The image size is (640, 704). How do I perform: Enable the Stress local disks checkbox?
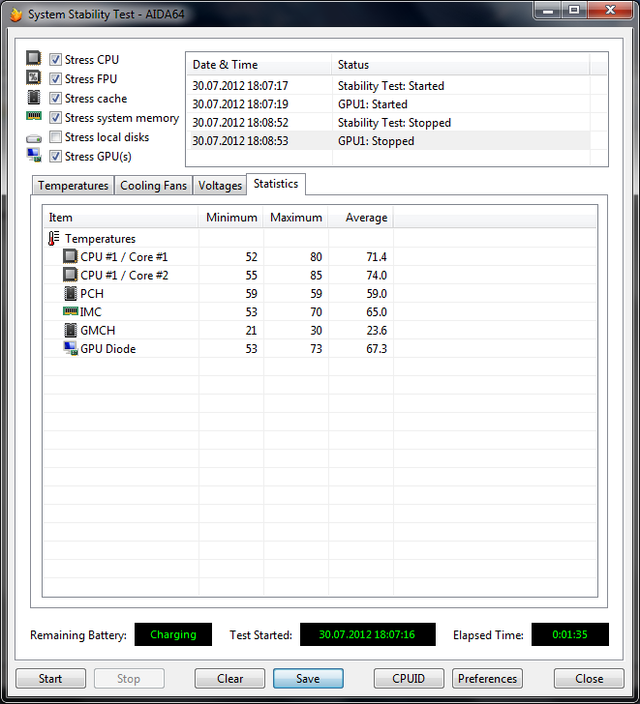pyautogui.click(x=56, y=137)
